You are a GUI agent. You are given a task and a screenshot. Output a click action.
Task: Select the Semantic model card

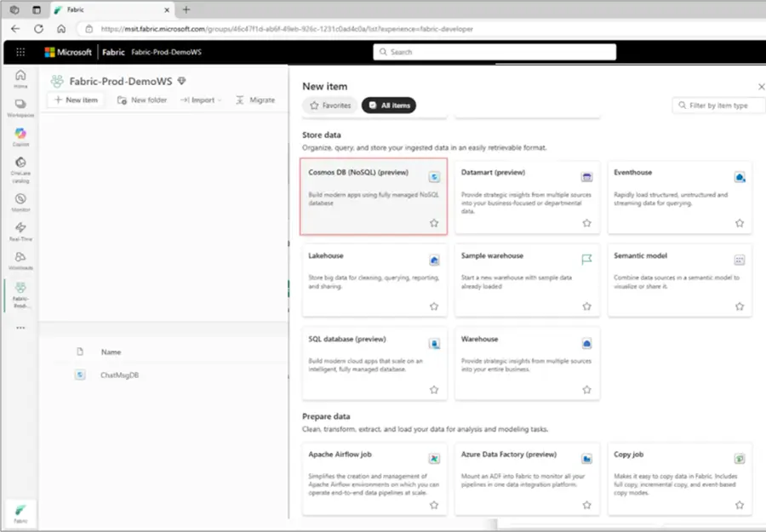(x=679, y=280)
